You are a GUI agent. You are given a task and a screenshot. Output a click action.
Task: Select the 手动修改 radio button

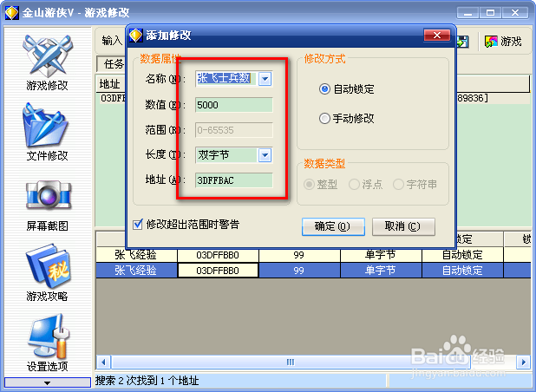[324, 119]
